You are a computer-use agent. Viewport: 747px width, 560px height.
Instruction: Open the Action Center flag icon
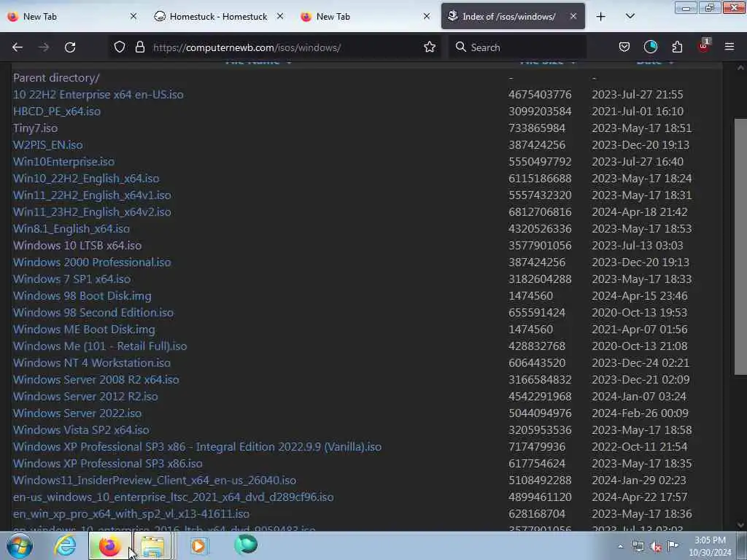[x=673, y=545]
